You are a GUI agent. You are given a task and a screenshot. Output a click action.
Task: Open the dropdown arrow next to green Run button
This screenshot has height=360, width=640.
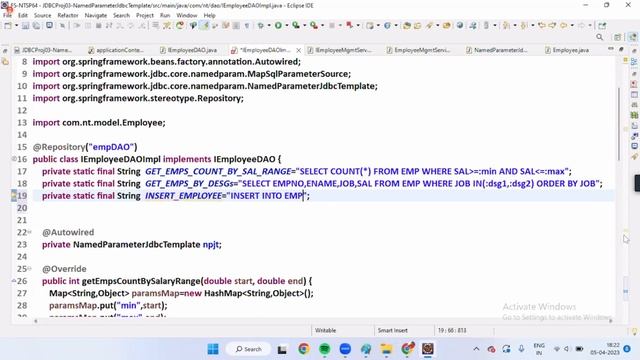[x=287, y=25]
